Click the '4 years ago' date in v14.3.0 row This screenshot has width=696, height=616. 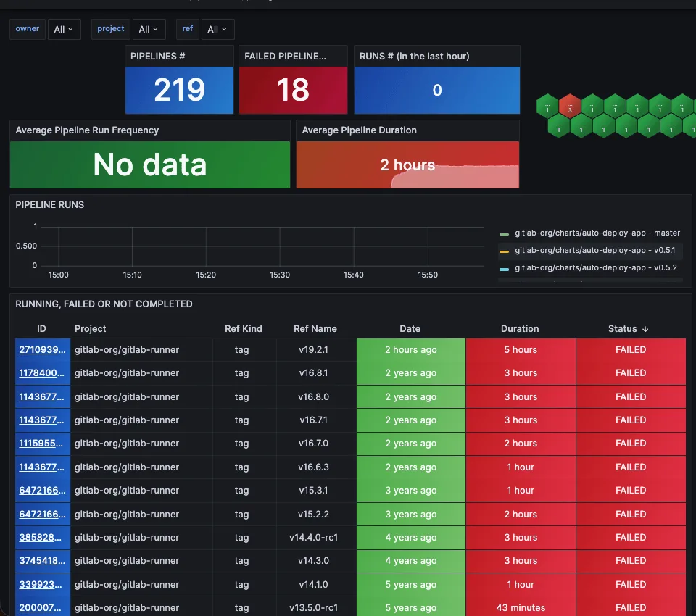pos(411,560)
